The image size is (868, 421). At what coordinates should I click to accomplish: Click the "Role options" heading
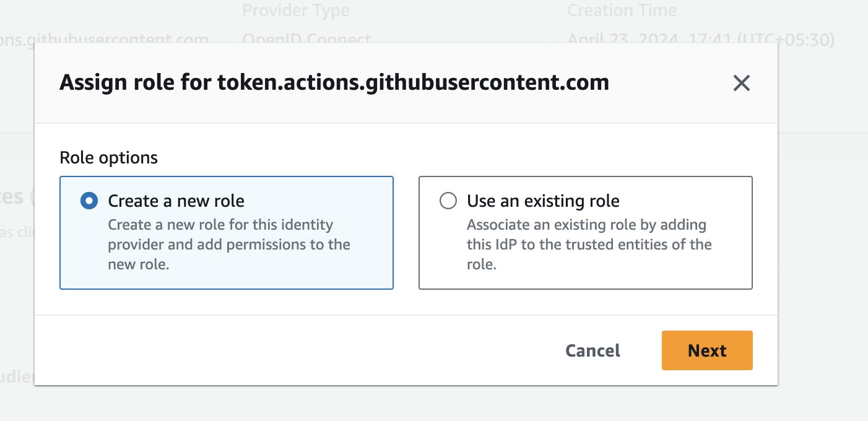click(108, 158)
